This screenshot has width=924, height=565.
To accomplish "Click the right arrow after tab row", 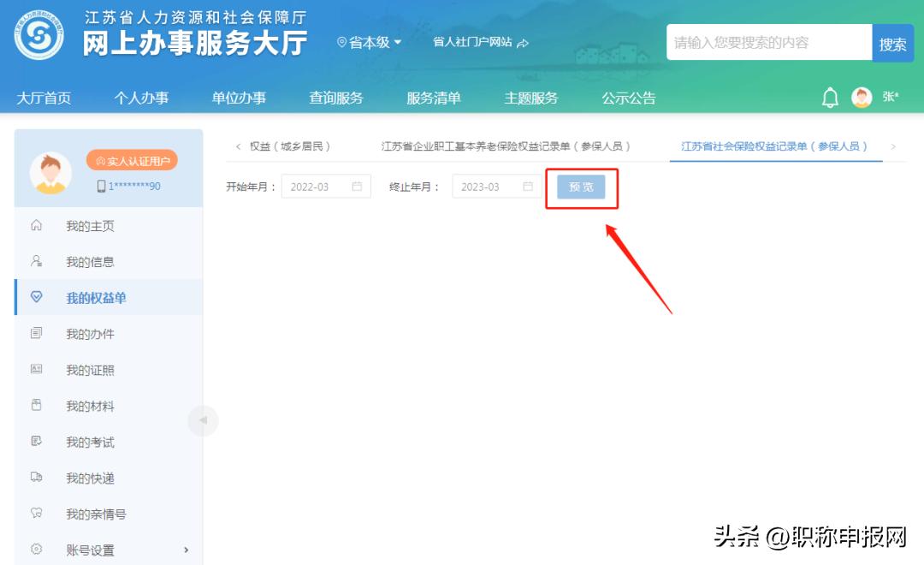I will click(x=894, y=146).
